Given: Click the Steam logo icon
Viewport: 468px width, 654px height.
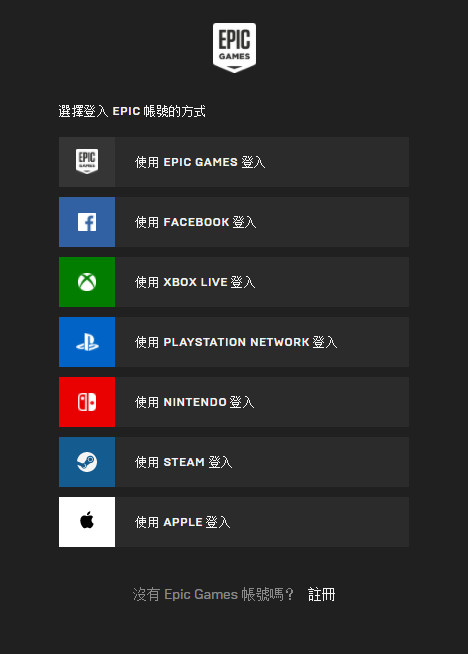Looking at the screenshot, I should [87, 462].
